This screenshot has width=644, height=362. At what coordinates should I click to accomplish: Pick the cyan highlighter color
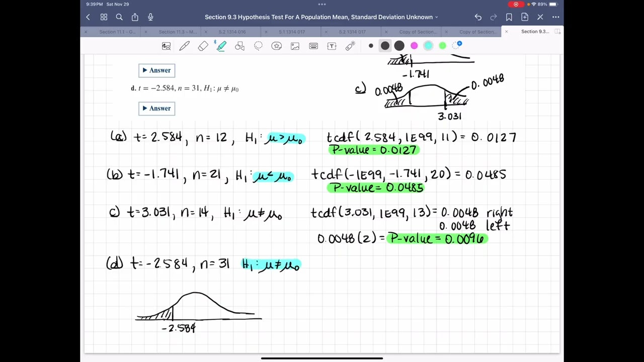point(428,46)
